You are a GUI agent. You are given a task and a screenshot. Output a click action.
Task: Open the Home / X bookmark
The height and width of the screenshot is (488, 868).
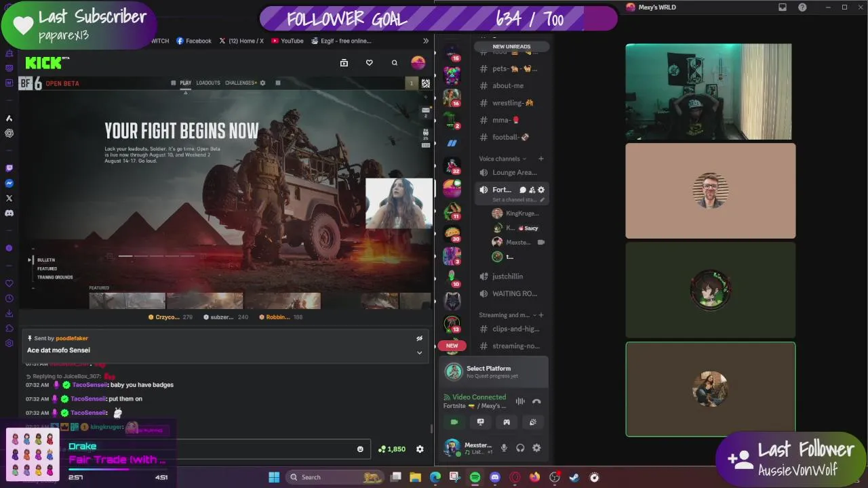click(241, 41)
